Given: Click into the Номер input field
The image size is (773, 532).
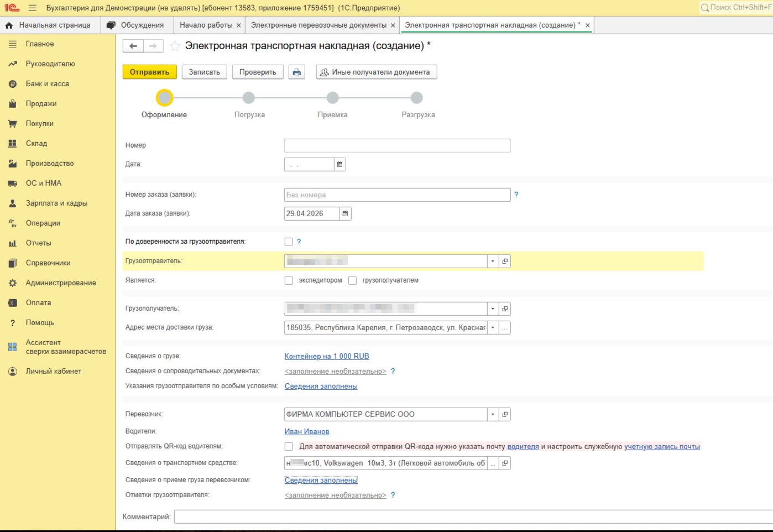Looking at the screenshot, I should click(396, 145).
